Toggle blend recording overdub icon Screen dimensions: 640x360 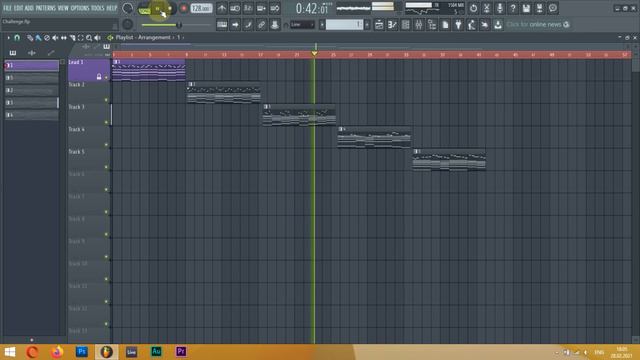262,8
